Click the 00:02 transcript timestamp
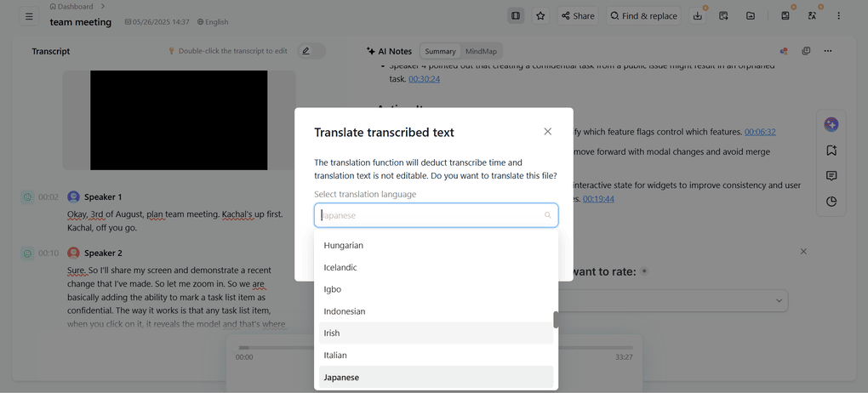868x393 pixels. click(49, 197)
